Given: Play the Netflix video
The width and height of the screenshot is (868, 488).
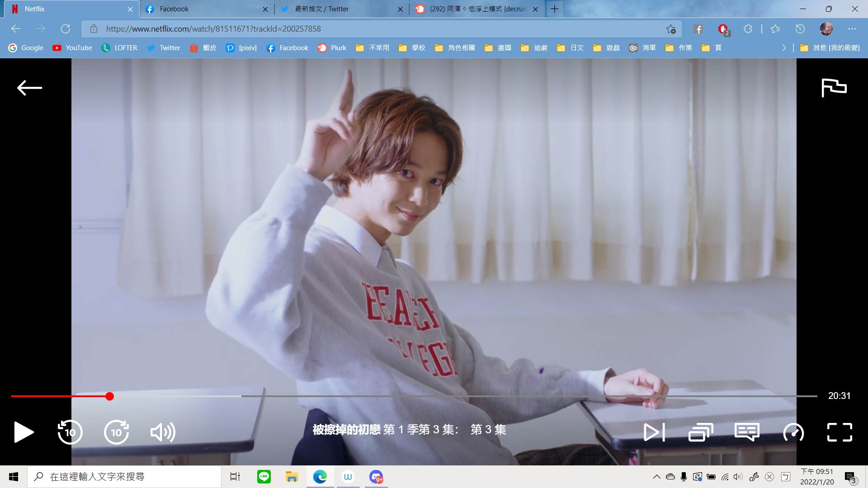Looking at the screenshot, I should [x=24, y=432].
